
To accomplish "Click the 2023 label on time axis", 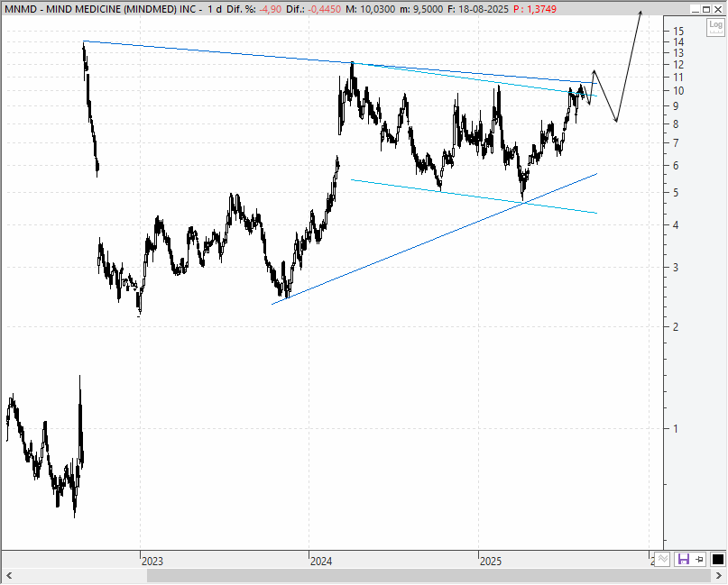I will 152,562.
